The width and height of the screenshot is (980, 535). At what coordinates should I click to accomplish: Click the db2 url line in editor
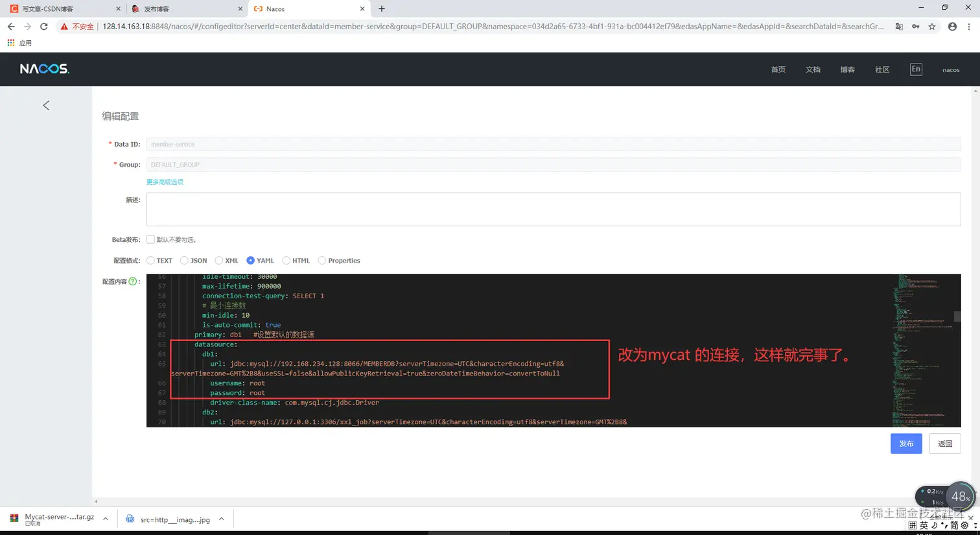pos(418,422)
